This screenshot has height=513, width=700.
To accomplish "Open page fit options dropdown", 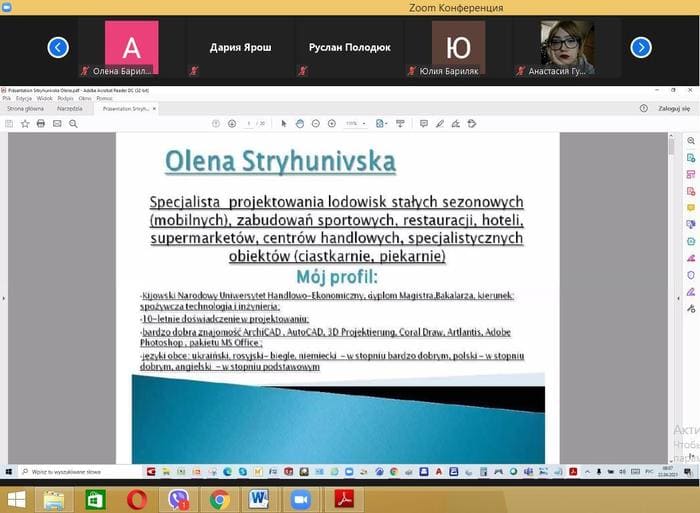I will pyautogui.click(x=381, y=124).
